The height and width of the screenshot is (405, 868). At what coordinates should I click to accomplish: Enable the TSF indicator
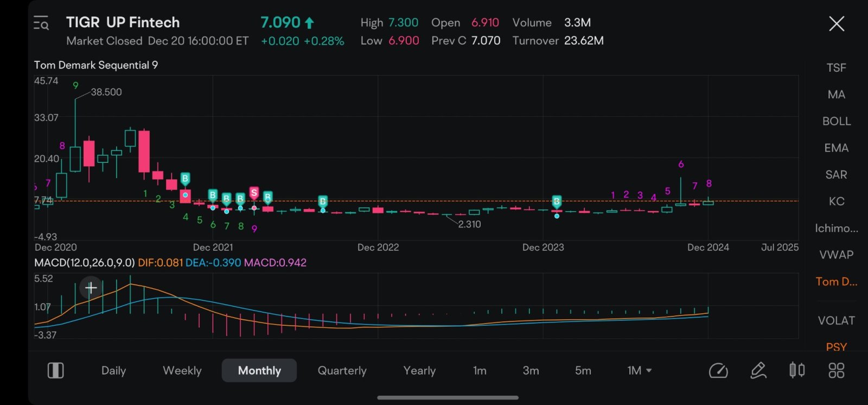[x=836, y=68]
